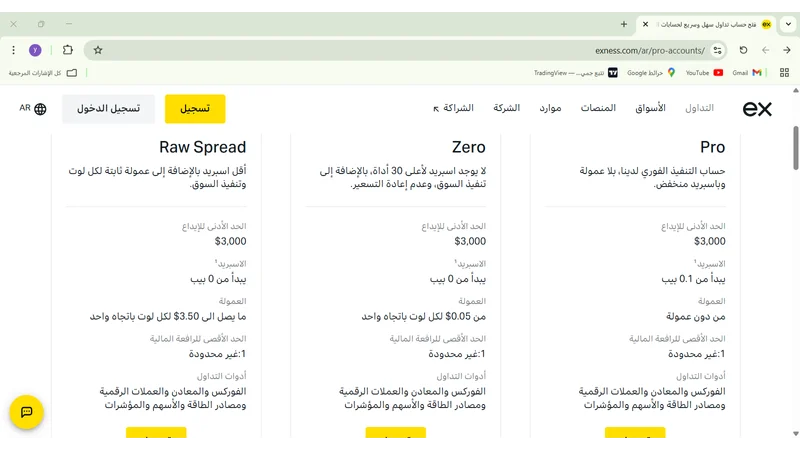Image resolution: width=800 pixels, height=450 pixels.
Task: Click the Chrome profile avatar
Action: (x=36, y=50)
